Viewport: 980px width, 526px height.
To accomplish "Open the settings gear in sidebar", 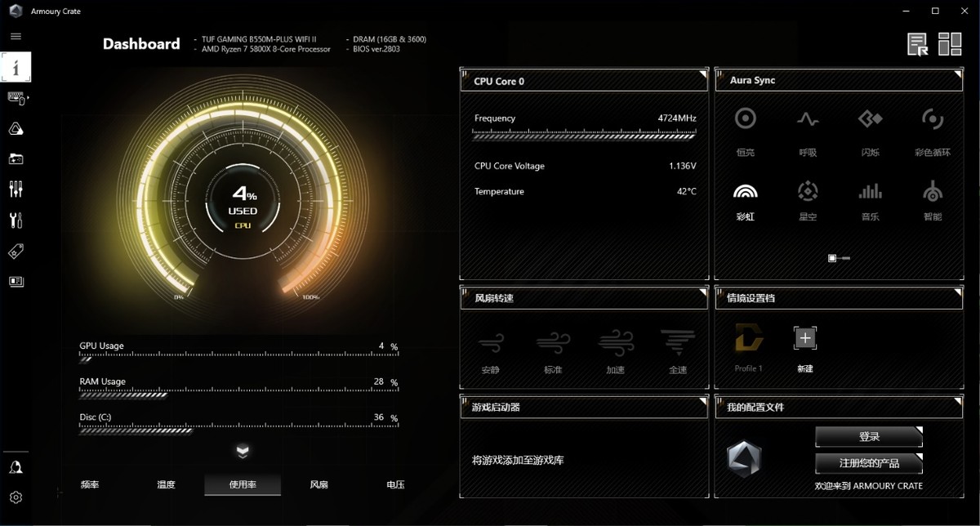I will pos(16,497).
